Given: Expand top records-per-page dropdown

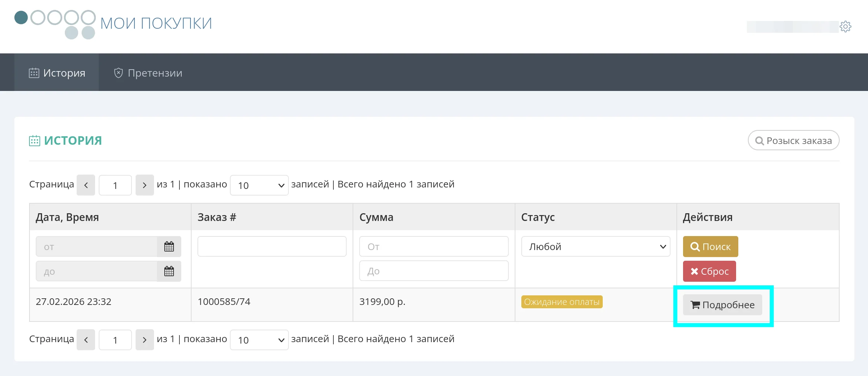Looking at the screenshot, I should (259, 185).
